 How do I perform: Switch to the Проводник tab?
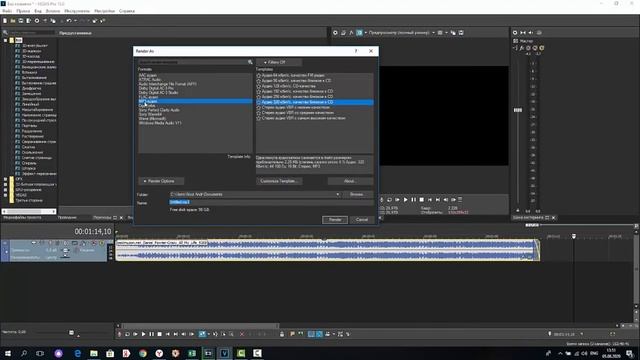click(67, 218)
